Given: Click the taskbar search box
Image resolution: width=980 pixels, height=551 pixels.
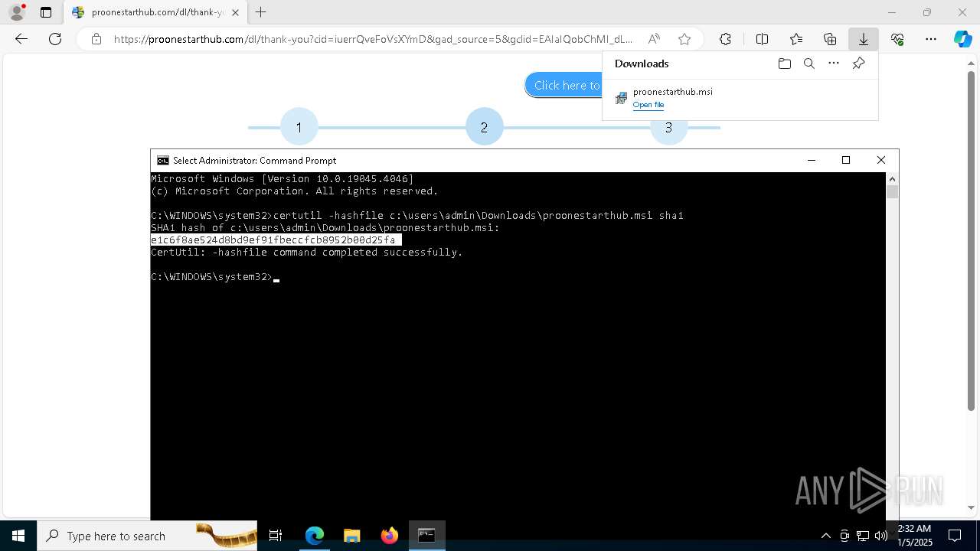Looking at the screenshot, I should pyautogui.click(x=147, y=536).
